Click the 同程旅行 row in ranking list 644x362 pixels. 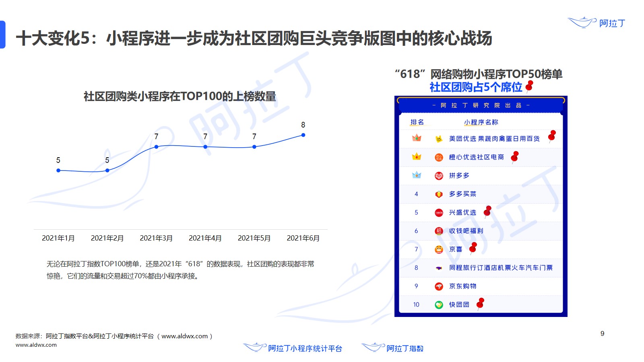[x=500, y=268]
